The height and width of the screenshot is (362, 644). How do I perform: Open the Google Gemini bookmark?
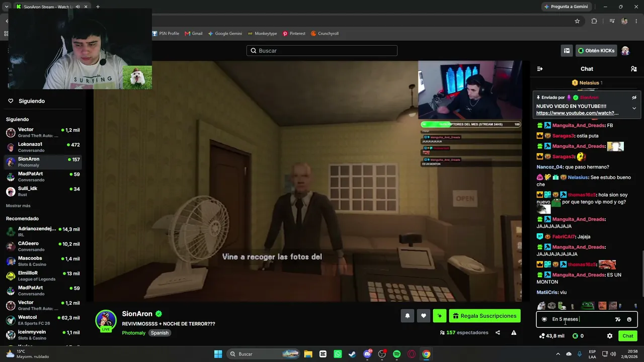(x=225, y=34)
